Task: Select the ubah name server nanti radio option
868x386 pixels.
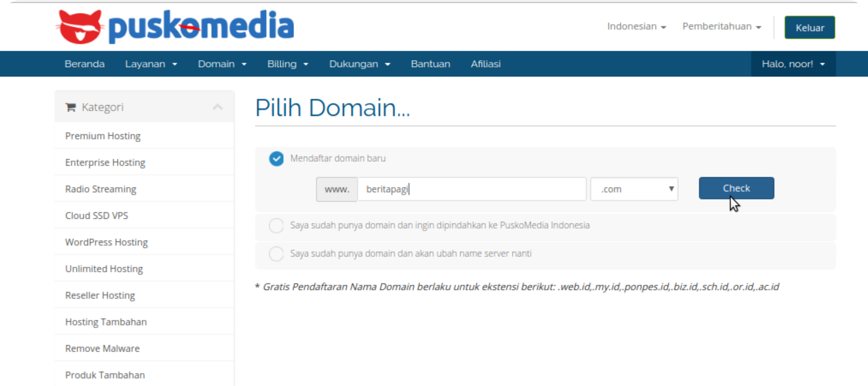Action: [276, 253]
